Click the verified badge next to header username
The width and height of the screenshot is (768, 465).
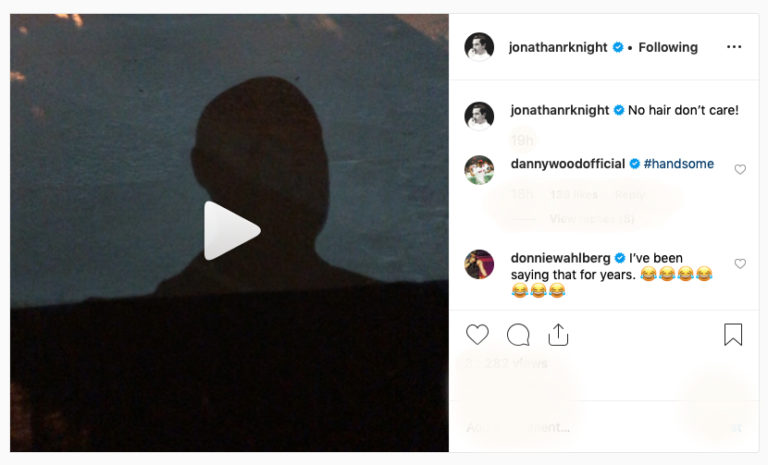tap(618, 47)
